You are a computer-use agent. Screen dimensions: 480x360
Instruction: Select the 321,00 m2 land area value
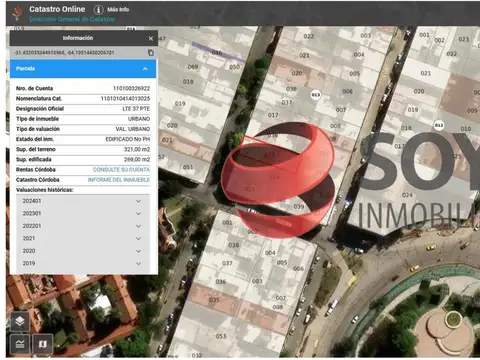(x=137, y=149)
